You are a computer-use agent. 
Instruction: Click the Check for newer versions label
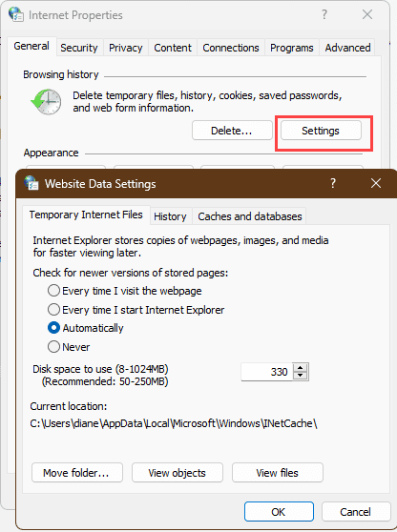coord(131,273)
